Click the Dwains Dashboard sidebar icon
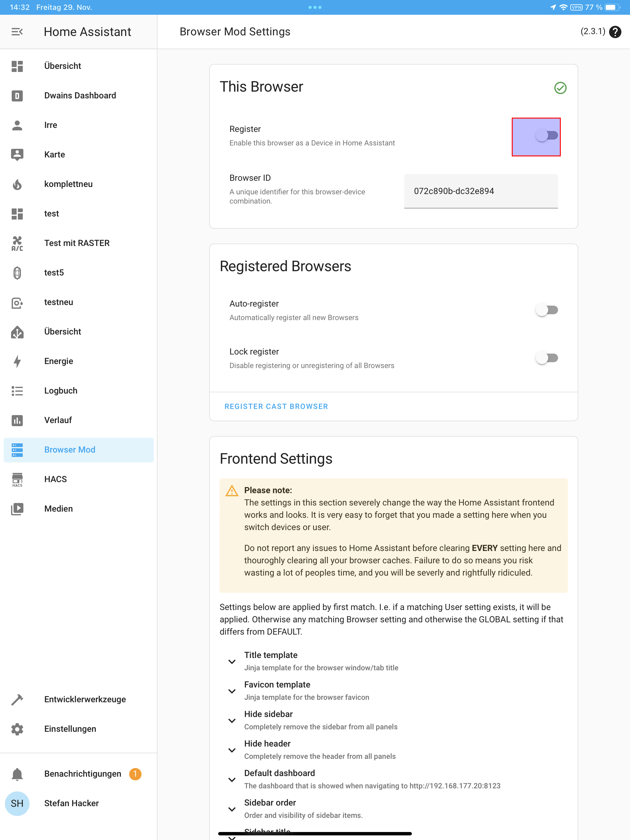 click(17, 96)
